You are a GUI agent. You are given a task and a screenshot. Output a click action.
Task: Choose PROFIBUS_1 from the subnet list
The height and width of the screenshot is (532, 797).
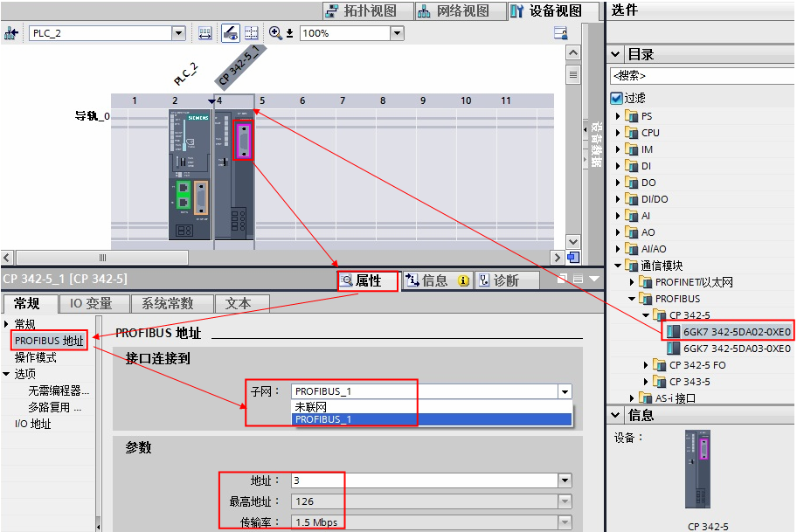pyautogui.click(x=432, y=419)
